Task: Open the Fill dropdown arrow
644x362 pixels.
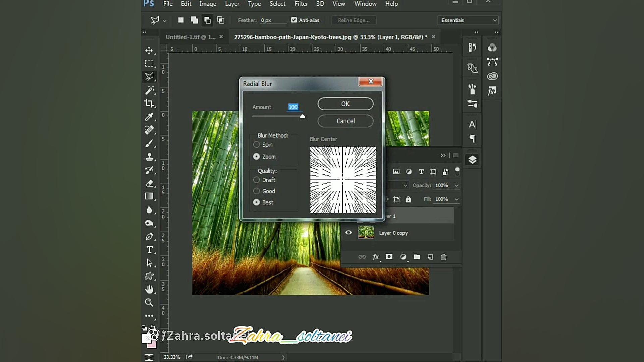Action: point(457,199)
